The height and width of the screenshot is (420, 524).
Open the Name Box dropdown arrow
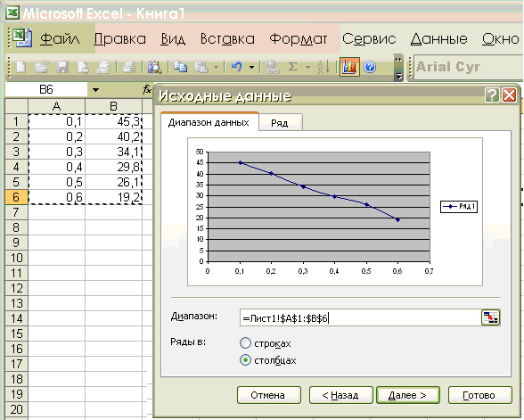point(95,89)
